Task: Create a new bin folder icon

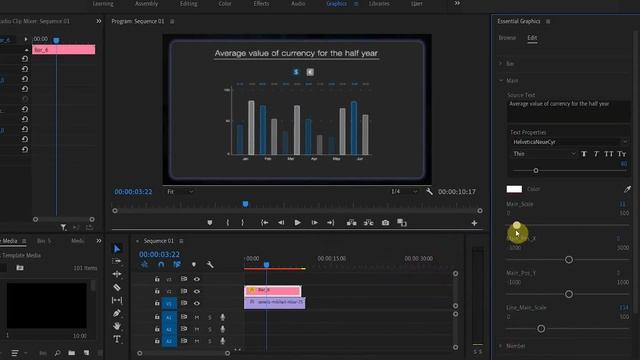Action: tap(72, 353)
